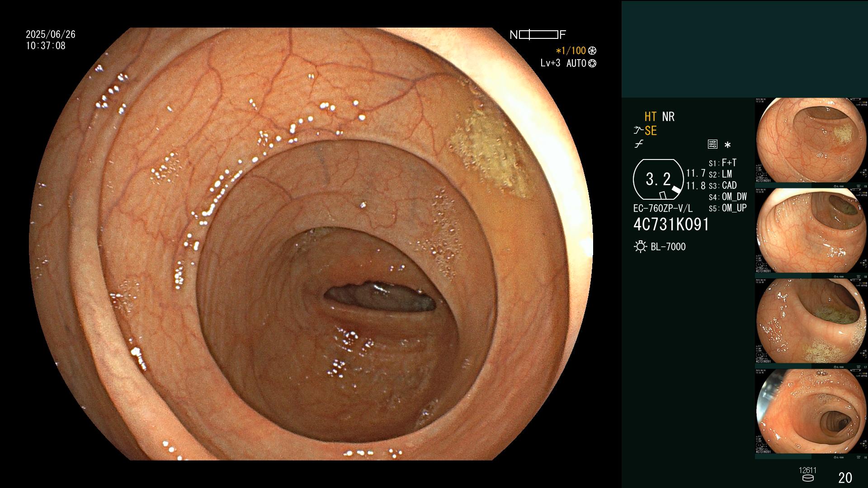Viewport: 868px width, 488px height.
Task: Click the AUTO iris mode icon
Action: 592,64
